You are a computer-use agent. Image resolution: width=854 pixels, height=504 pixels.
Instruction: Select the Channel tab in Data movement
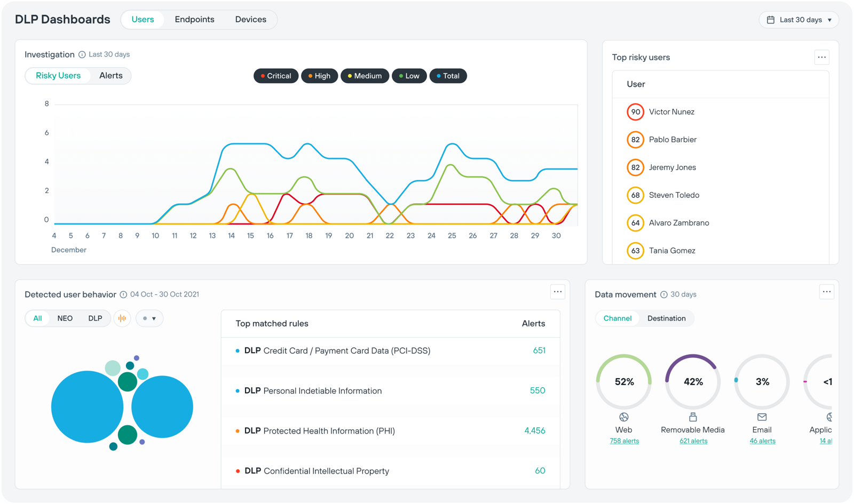[618, 318]
